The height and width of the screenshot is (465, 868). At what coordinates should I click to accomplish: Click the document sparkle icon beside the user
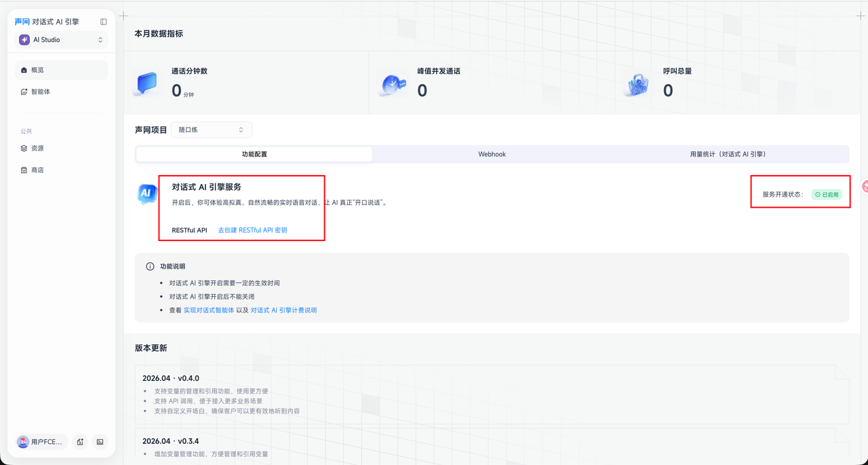pyautogui.click(x=80, y=442)
